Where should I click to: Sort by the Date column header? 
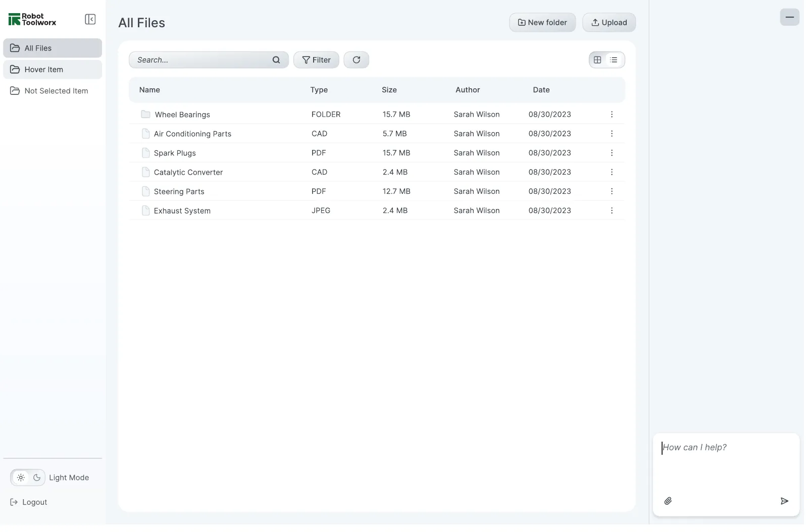click(541, 90)
